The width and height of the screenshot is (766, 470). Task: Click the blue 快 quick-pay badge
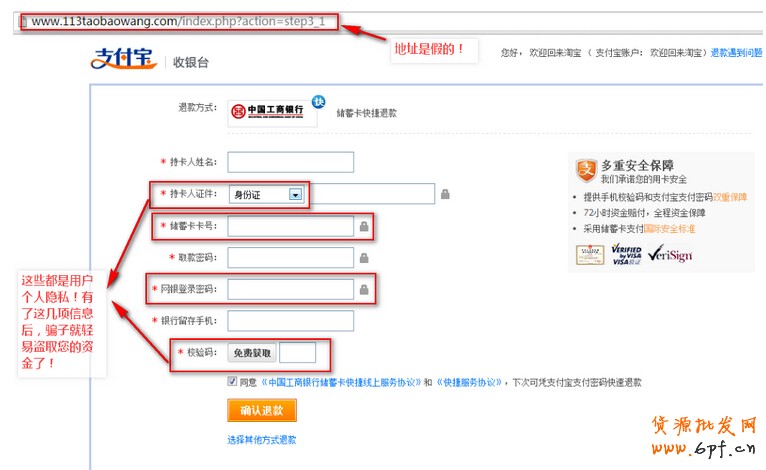[318, 101]
